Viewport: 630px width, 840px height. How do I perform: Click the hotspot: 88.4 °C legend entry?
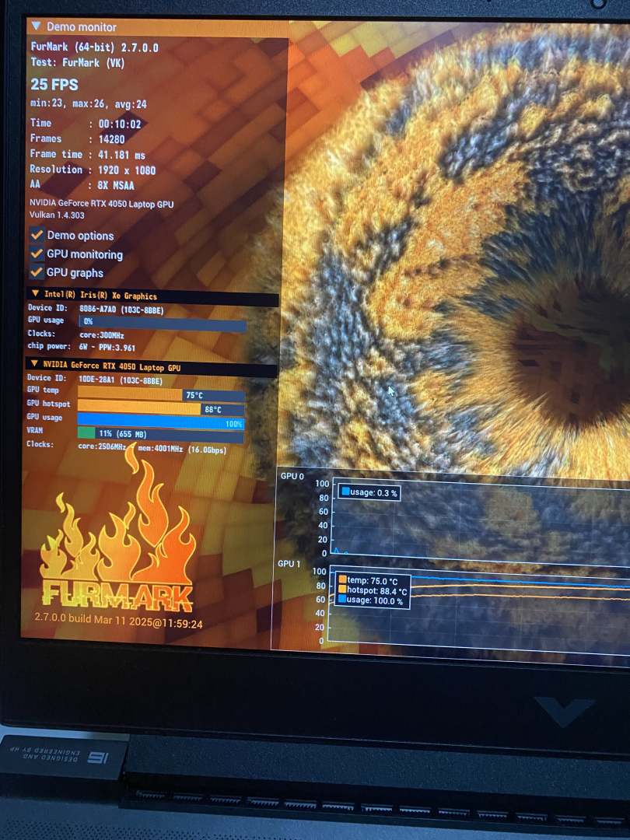point(373,590)
